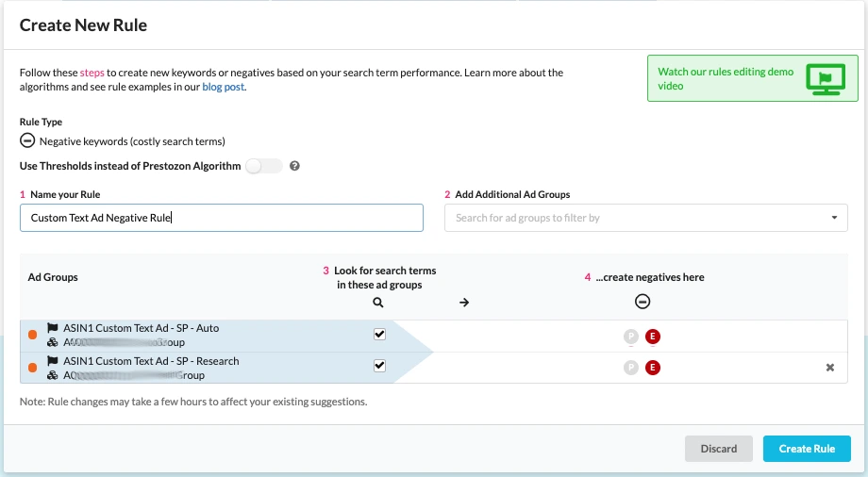The width and height of the screenshot is (868, 477).
Task: Click the orange status dot for SP - Auto
Action: pyautogui.click(x=33, y=335)
